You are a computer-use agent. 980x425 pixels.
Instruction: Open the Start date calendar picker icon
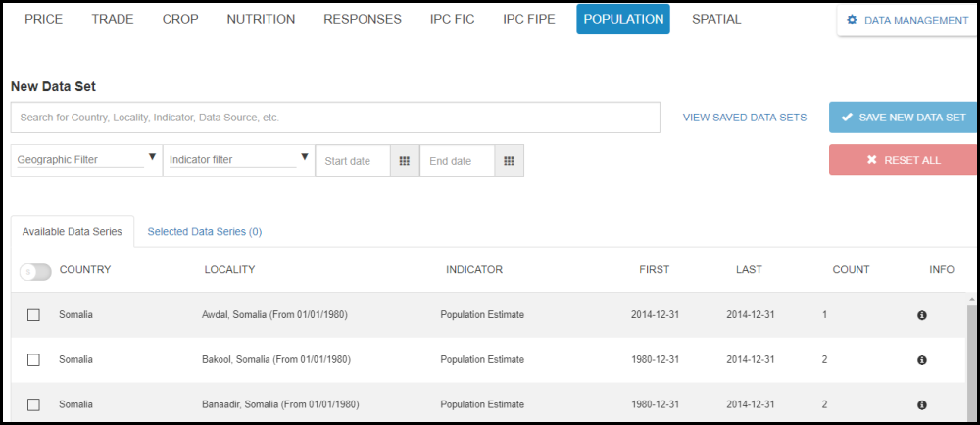click(404, 161)
